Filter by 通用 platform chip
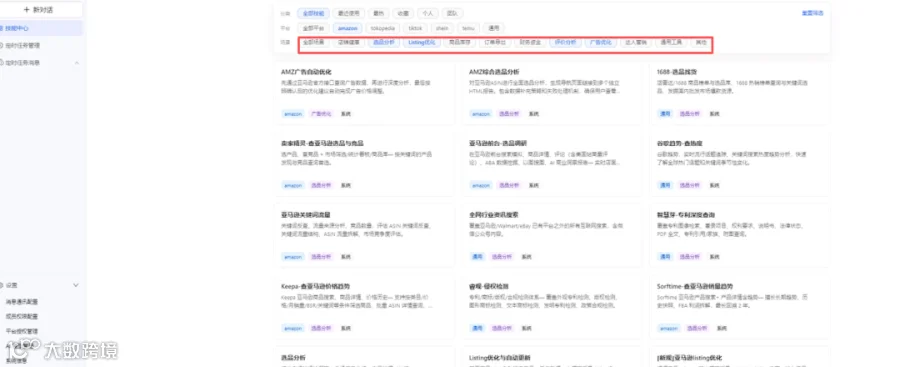Image resolution: width=900 pixels, height=367 pixels. pyautogui.click(x=494, y=28)
